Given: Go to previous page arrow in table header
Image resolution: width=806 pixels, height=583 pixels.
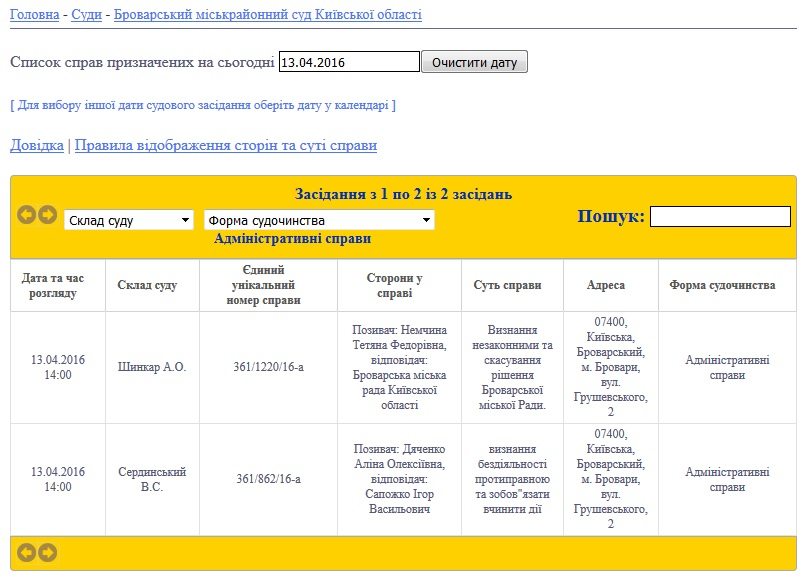Looking at the screenshot, I should tap(26, 214).
